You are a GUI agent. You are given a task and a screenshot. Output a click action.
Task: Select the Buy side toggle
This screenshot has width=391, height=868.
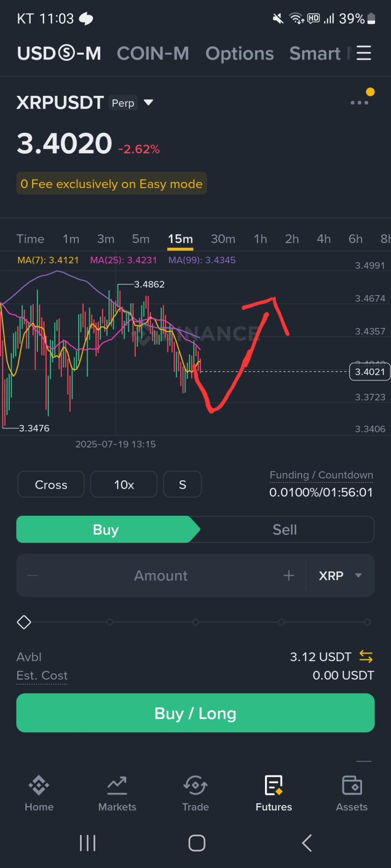(x=106, y=529)
